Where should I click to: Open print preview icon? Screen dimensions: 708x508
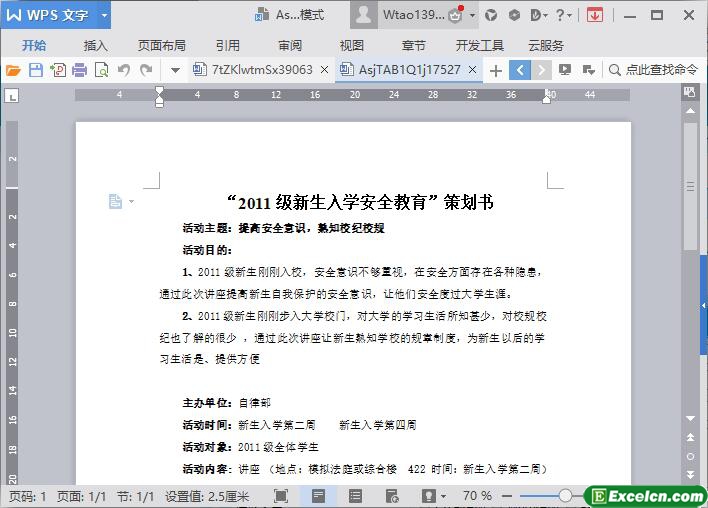tap(101, 70)
